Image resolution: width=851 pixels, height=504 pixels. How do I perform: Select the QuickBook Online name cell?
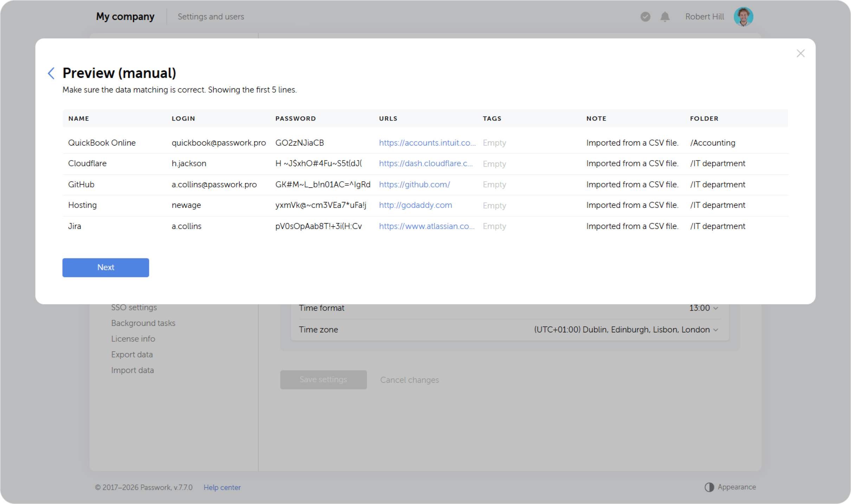102,143
